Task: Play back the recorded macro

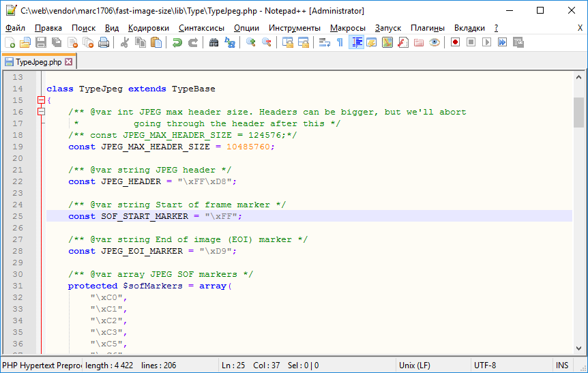Action: pos(487,42)
